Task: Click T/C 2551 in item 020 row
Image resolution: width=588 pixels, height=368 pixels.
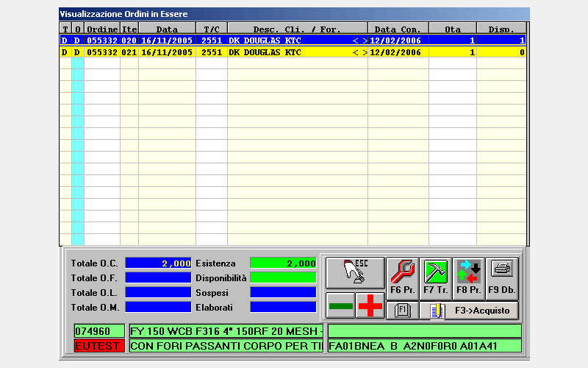Action: (212, 40)
